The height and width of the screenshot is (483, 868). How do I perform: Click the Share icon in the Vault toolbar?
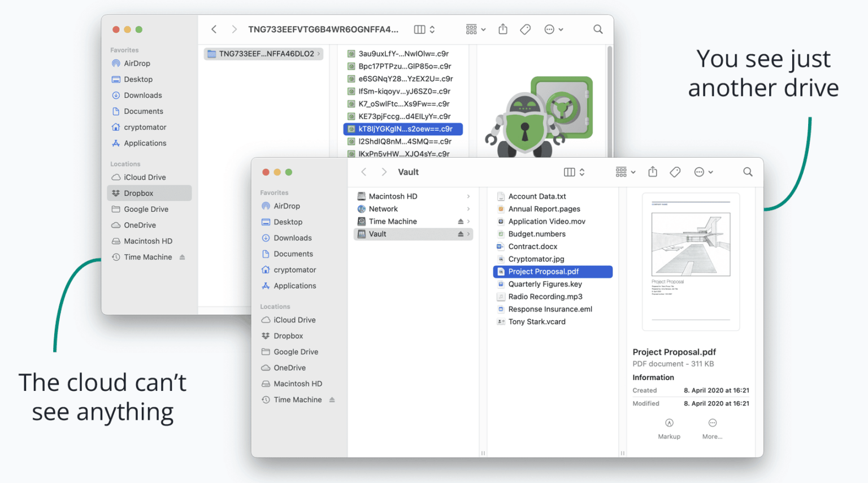653,172
